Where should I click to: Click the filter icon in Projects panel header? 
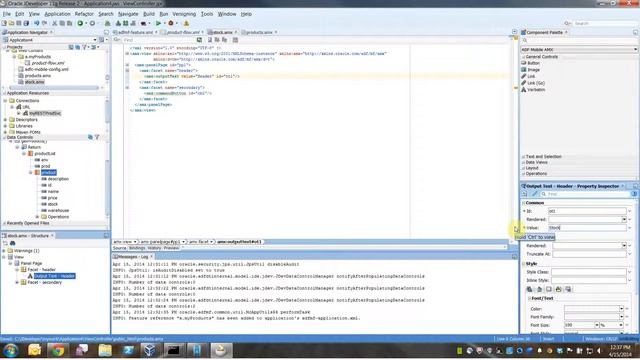[x=85, y=47]
